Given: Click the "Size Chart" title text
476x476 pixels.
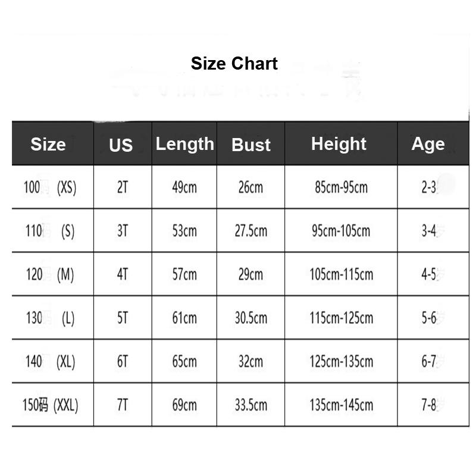Looking at the screenshot, I should pos(234,63).
